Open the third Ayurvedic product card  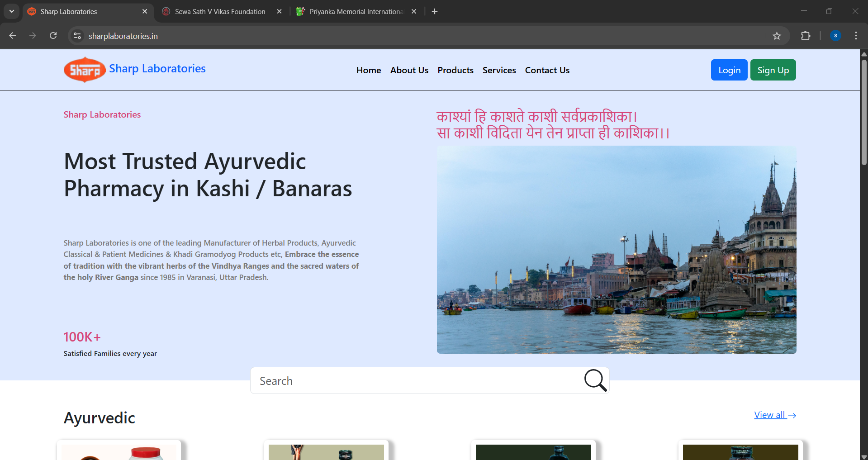coord(533,451)
